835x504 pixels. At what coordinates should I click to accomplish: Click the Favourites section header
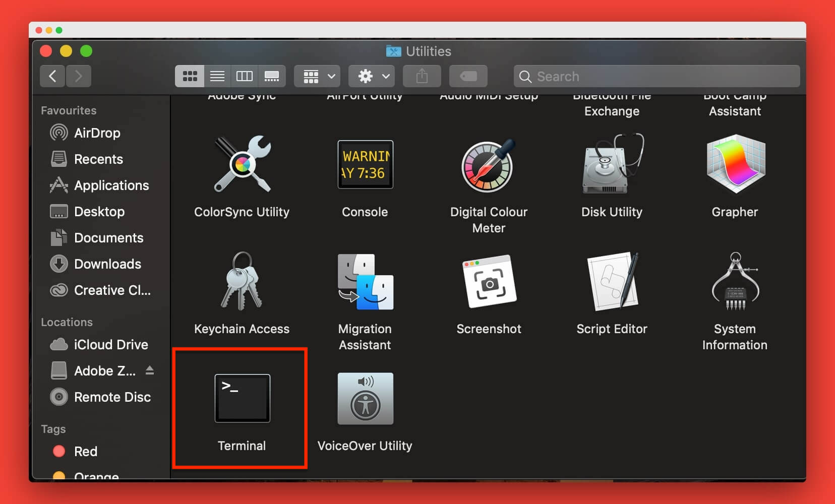[69, 110]
